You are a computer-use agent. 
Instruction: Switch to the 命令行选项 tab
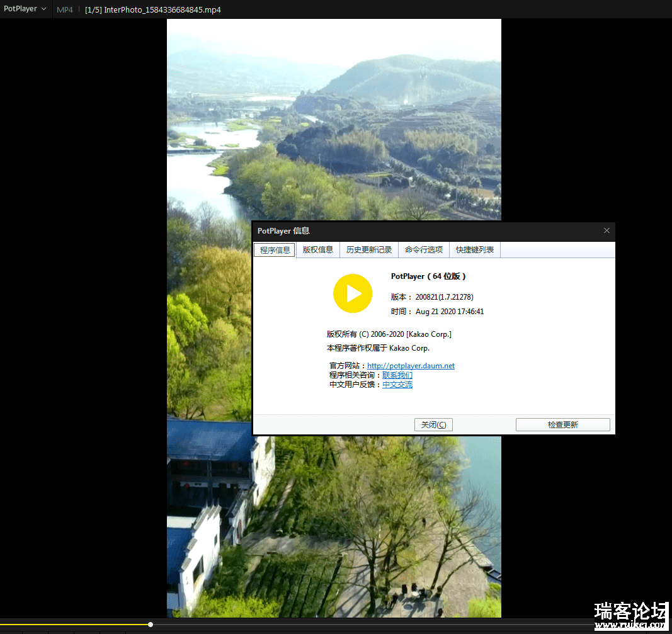tap(424, 250)
